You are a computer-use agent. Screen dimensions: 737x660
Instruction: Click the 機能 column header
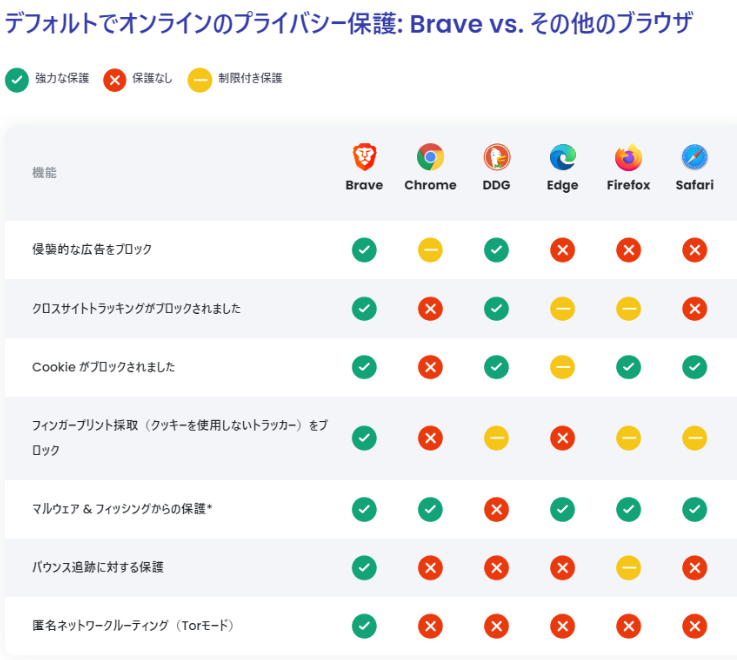tap(44, 173)
